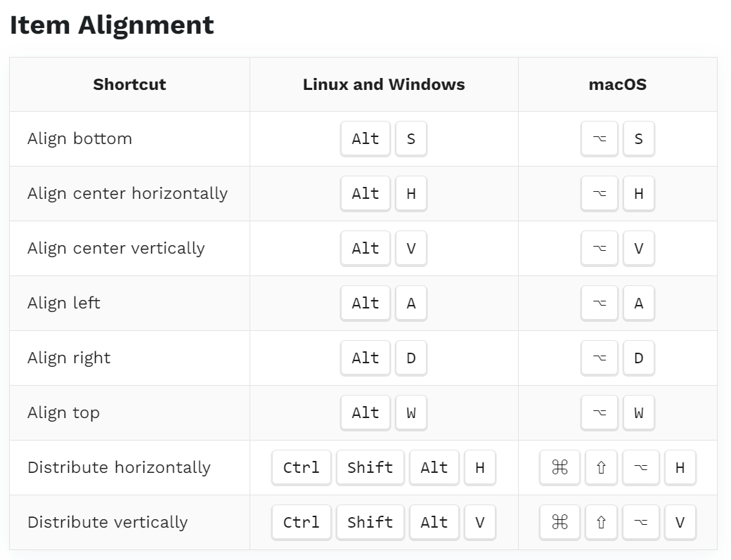Viewport: 731px width, 560px height.
Task: Click the Linux and Windows column header
Action: (384, 84)
